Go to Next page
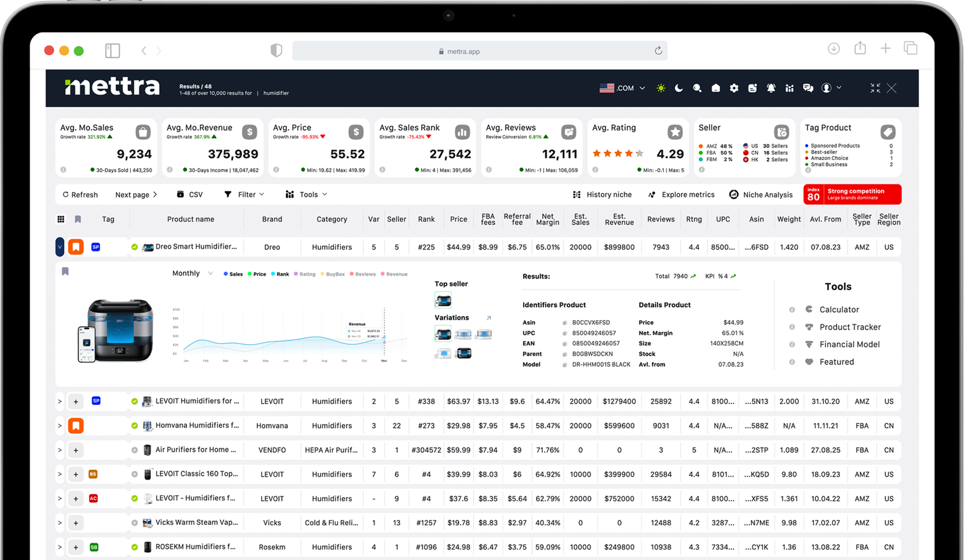Screen dimensions: 964x560 136,195
